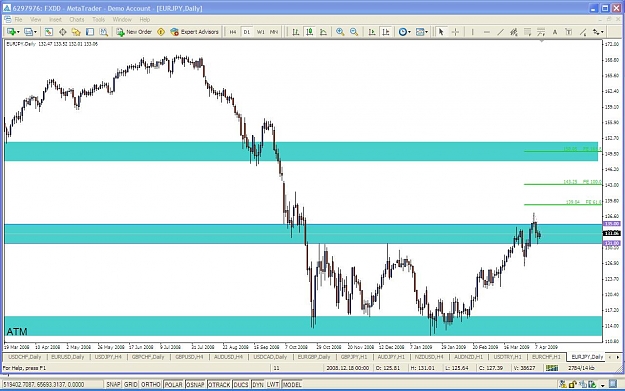Switch chart to candlesticks
Image resolution: width=625 pixels, height=391 pixels.
point(310,32)
